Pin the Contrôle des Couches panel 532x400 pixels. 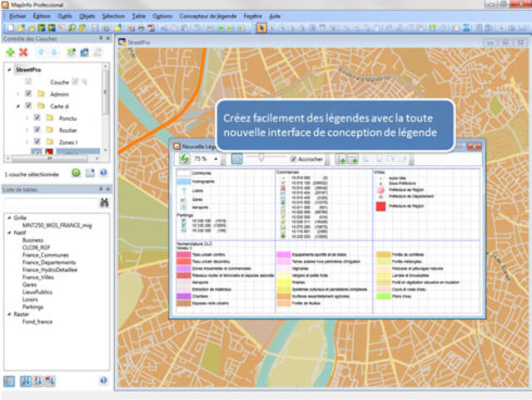tap(101, 38)
